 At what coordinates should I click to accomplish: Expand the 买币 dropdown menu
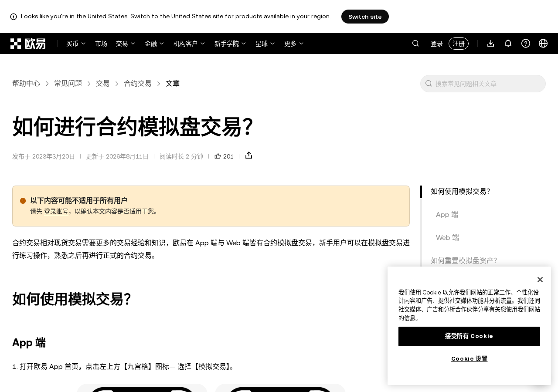tap(76, 44)
